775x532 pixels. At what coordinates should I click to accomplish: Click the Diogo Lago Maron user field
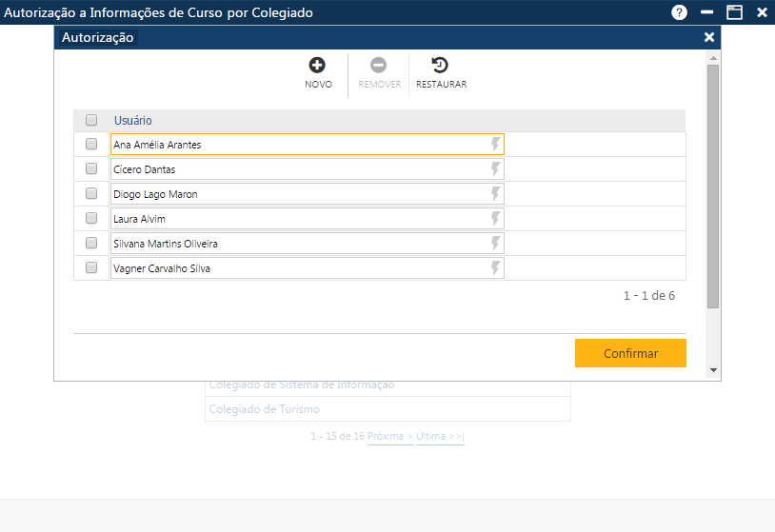tap(299, 194)
